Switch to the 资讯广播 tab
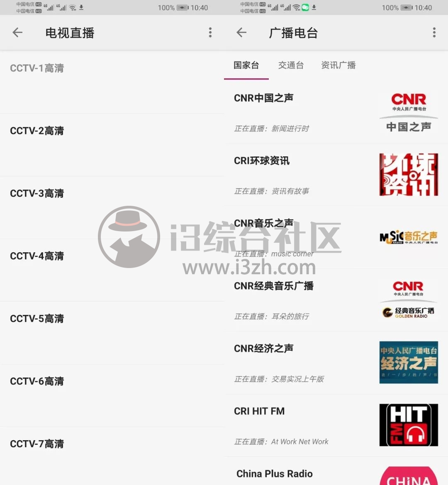The height and width of the screenshot is (485, 448). tap(338, 65)
